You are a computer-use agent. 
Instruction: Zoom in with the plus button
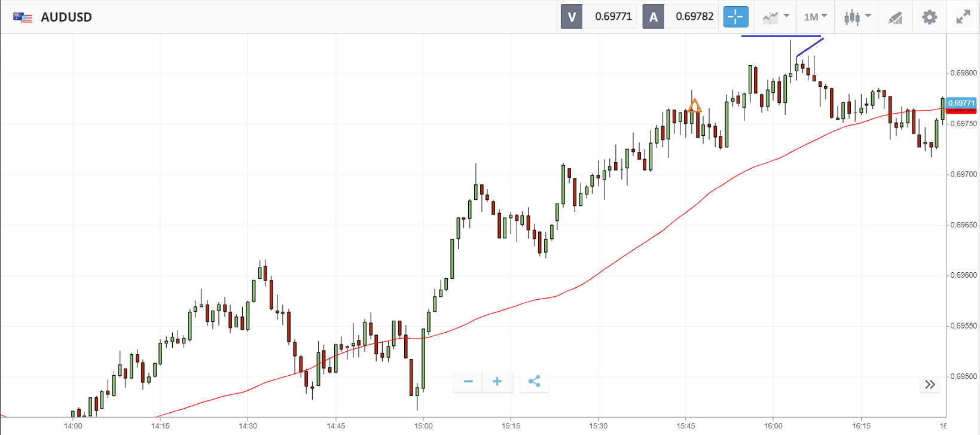pyautogui.click(x=497, y=381)
